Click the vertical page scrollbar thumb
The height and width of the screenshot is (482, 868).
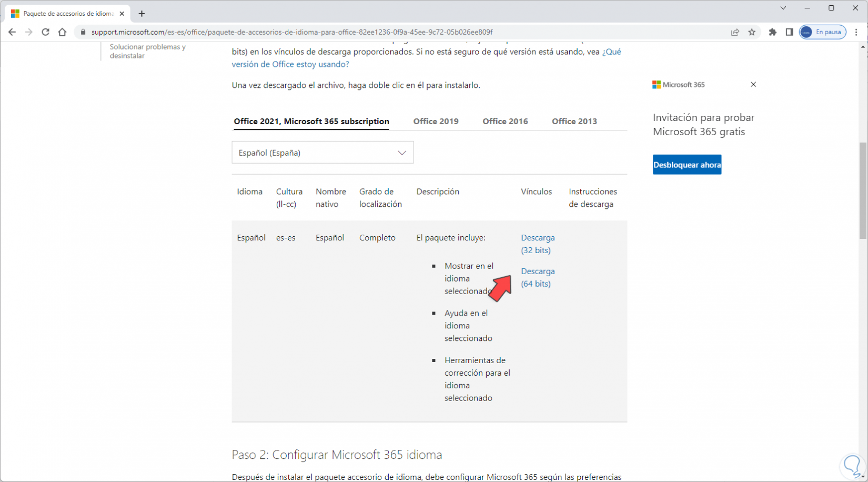pyautogui.click(x=863, y=189)
